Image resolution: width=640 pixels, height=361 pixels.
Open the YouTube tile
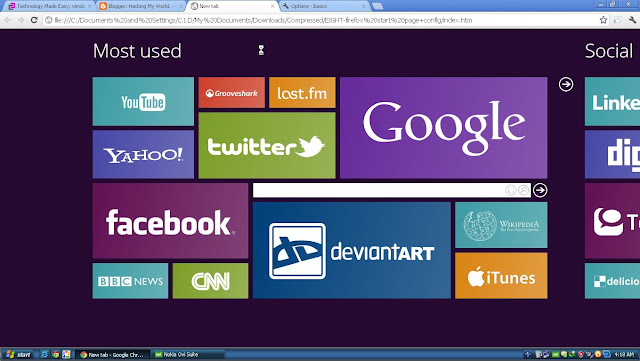click(143, 101)
